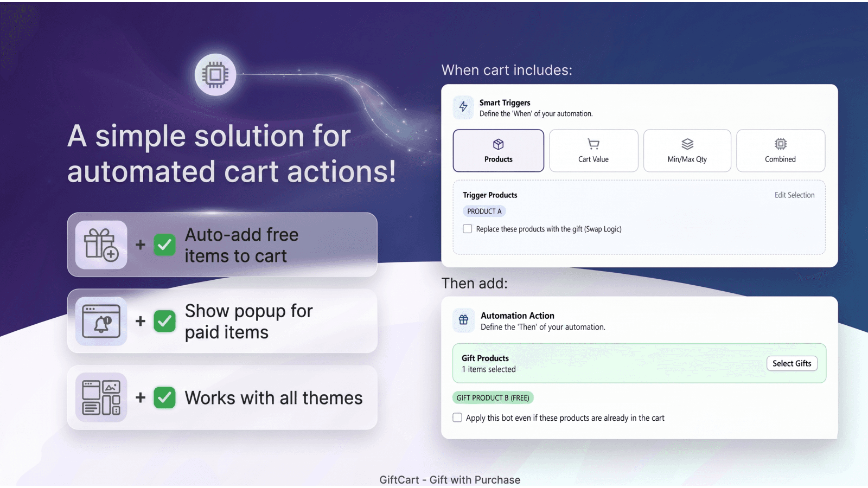Click green checkmark beside Show popup
Viewport: 868px width, 488px height.
click(164, 321)
